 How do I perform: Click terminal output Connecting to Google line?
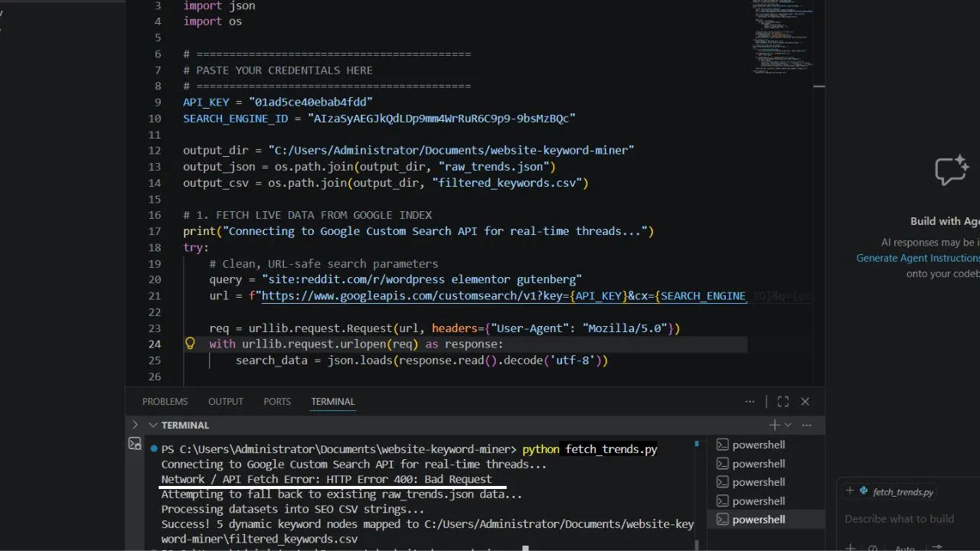pos(354,464)
